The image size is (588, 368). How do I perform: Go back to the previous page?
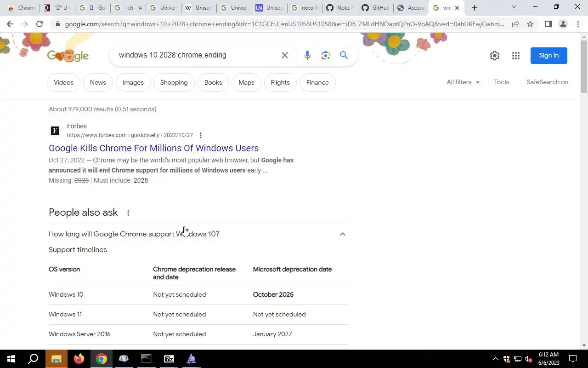click(10, 24)
